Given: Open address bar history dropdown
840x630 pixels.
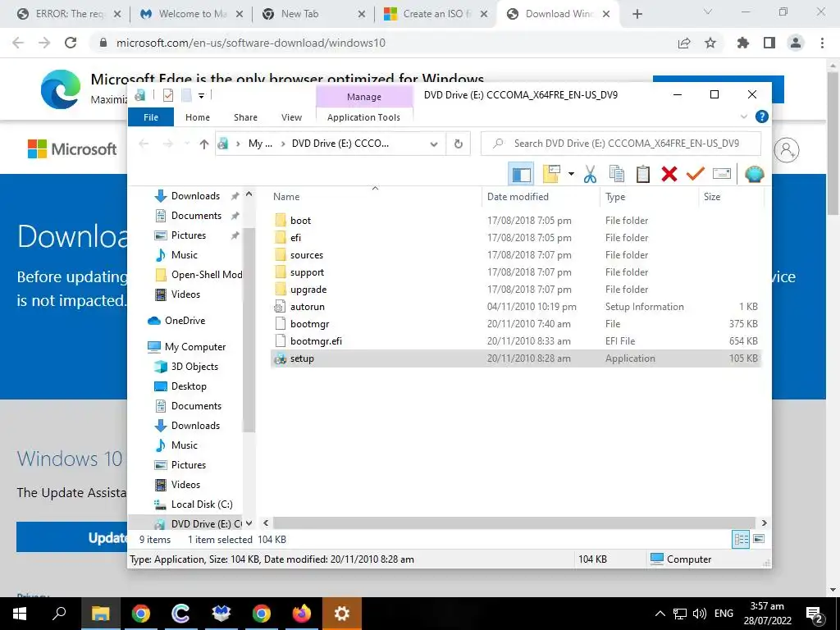Looking at the screenshot, I should (x=434, y=144).
